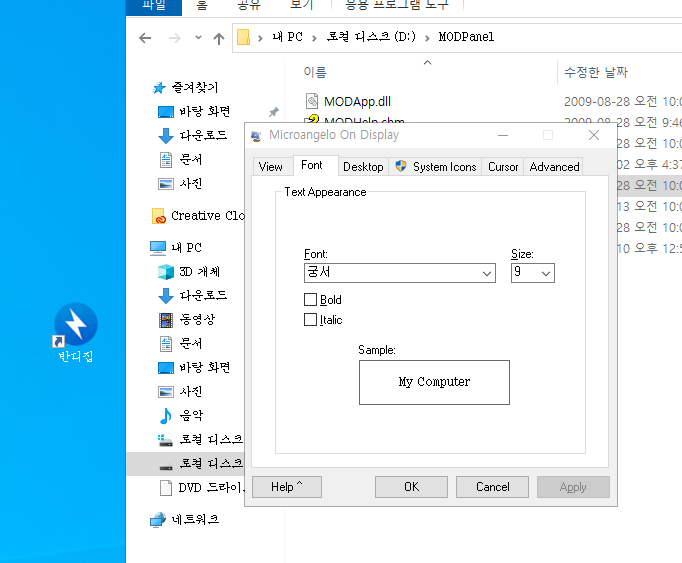Viewport: 682px width, 563px height.
Task: Go back with the Explorer back arrow
Action: point(145,38)
